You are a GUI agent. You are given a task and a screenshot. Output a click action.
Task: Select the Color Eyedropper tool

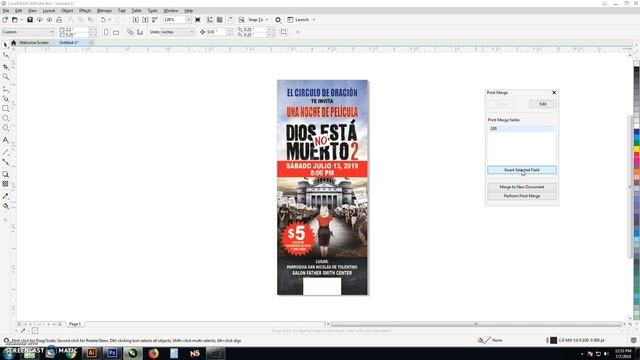coord(6,196)
